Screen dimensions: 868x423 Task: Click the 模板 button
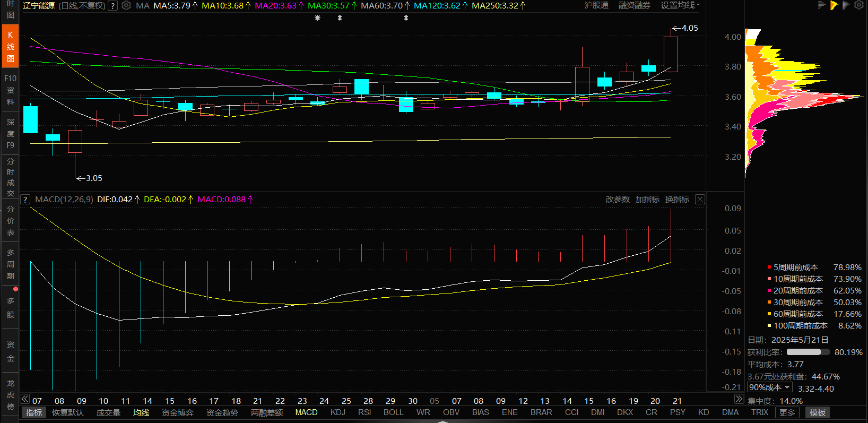pos(817,412)
